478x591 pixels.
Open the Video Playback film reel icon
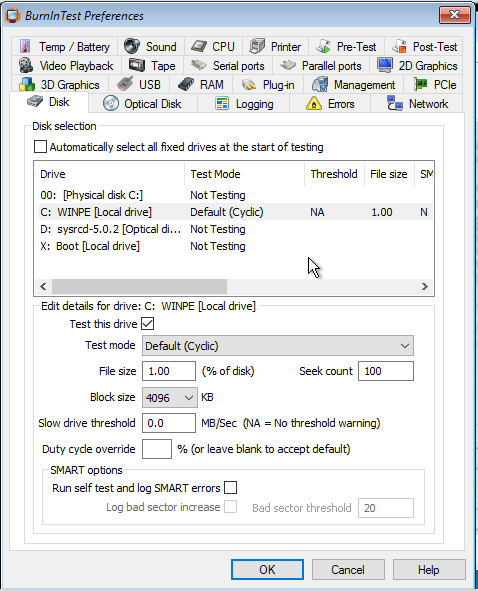pyautogui.click(x=26, y=65)
